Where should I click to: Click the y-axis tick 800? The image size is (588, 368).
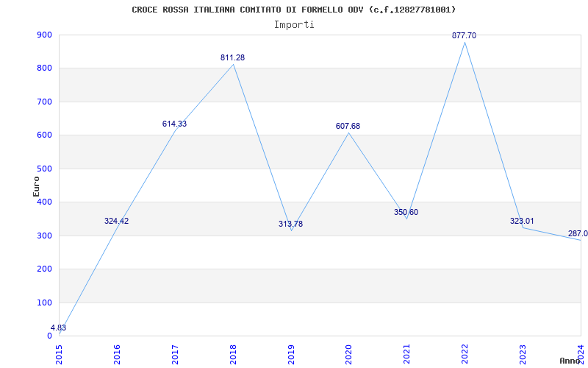(x=44, y=68)
